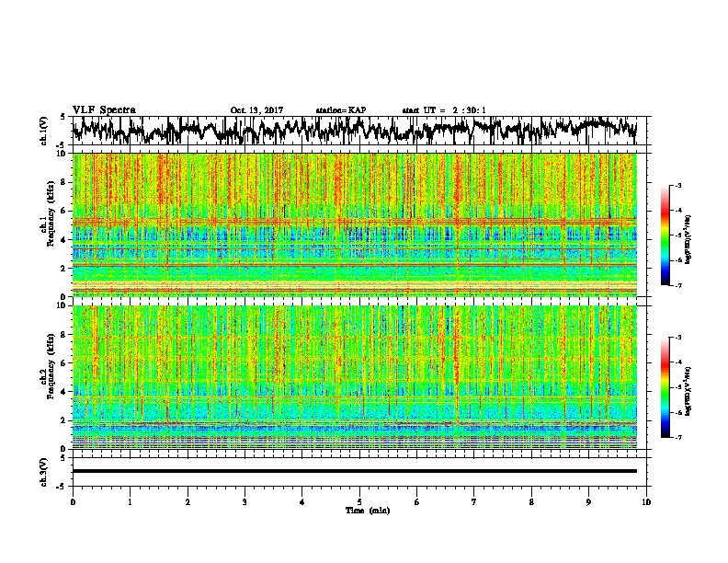Click inside the ch.2 spectrogram panel

point(355,377)
